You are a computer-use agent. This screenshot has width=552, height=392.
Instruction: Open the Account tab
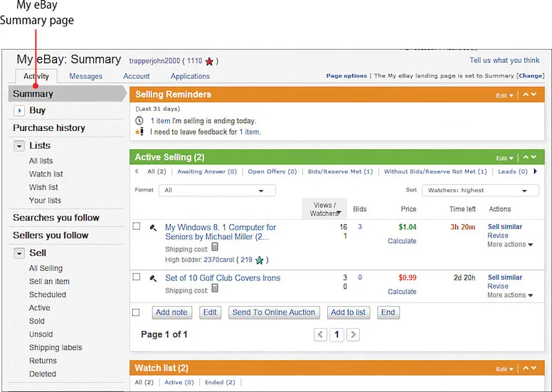(137, 76)
